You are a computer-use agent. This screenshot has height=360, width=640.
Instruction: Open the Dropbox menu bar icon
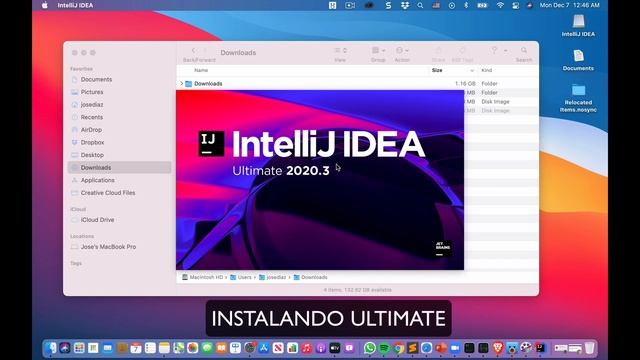(x=405, y=5)
